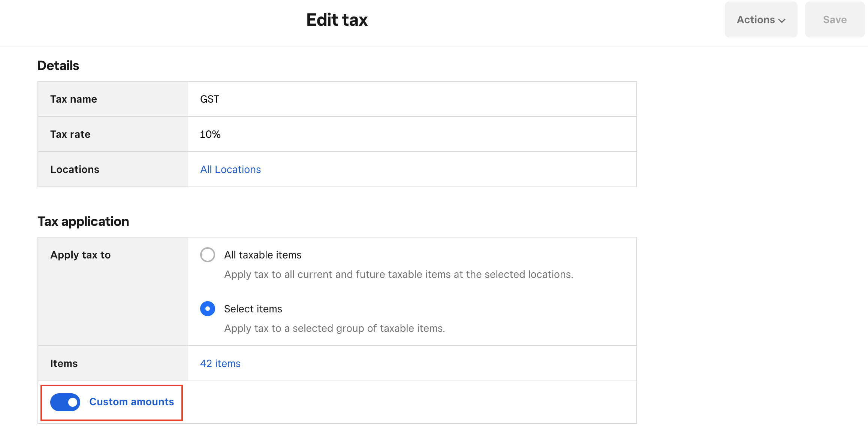Click the Items row label
The image size is (868, 433).
[x=64, y=364]
